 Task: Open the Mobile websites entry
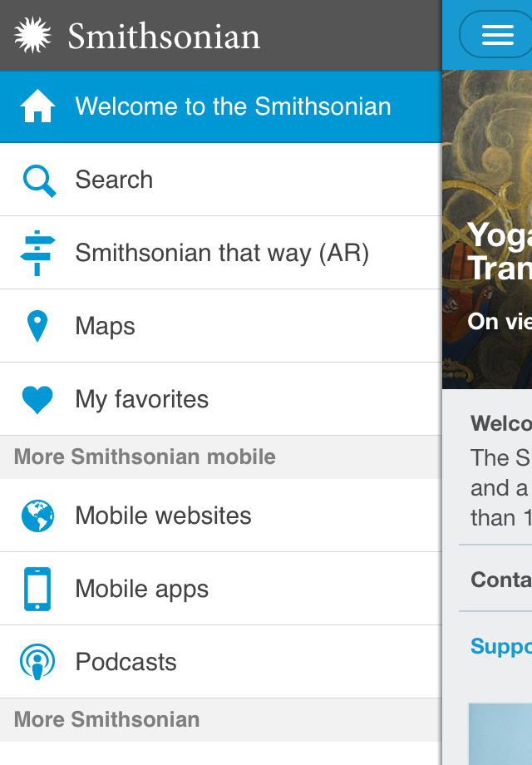tap(163, 516)
